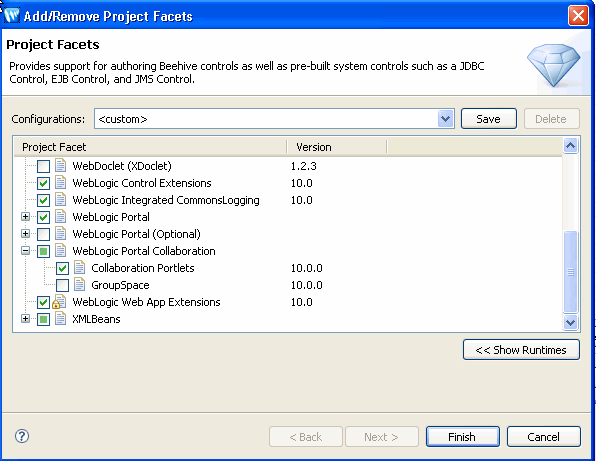
Task: Collapse the WebLogic Portal Collaboration node
Action: pos(25,250)
